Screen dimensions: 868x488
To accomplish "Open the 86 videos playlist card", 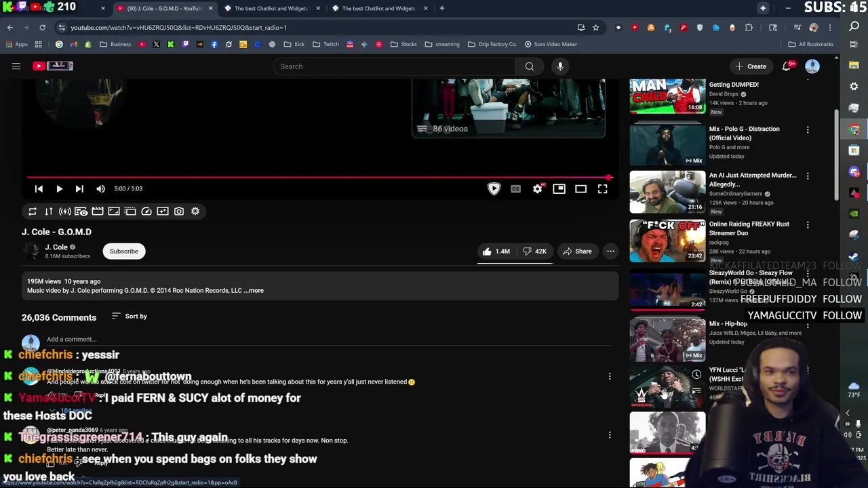I will tap(509, 108).
